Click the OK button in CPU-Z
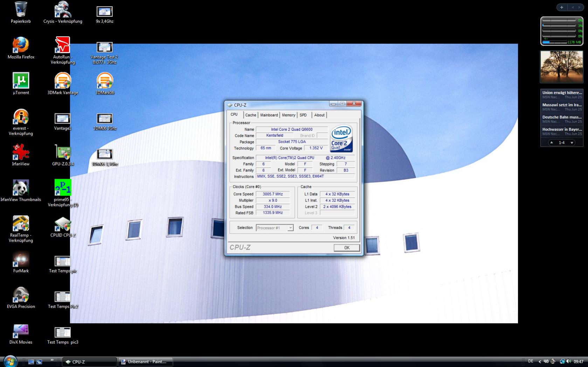The image size is (588, 367). [347, 248]
